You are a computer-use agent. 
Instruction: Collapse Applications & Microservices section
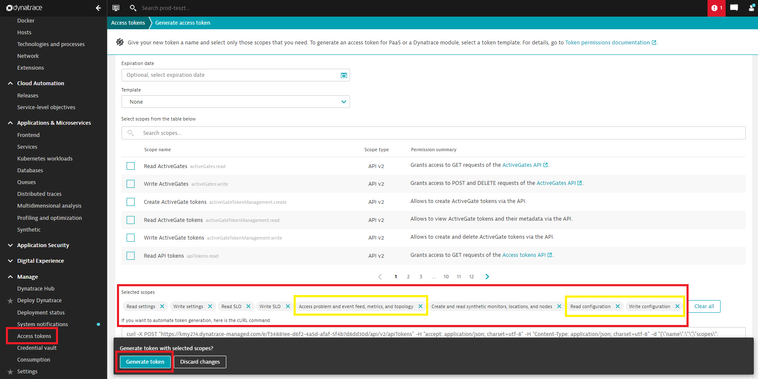[x=11, y=123]
